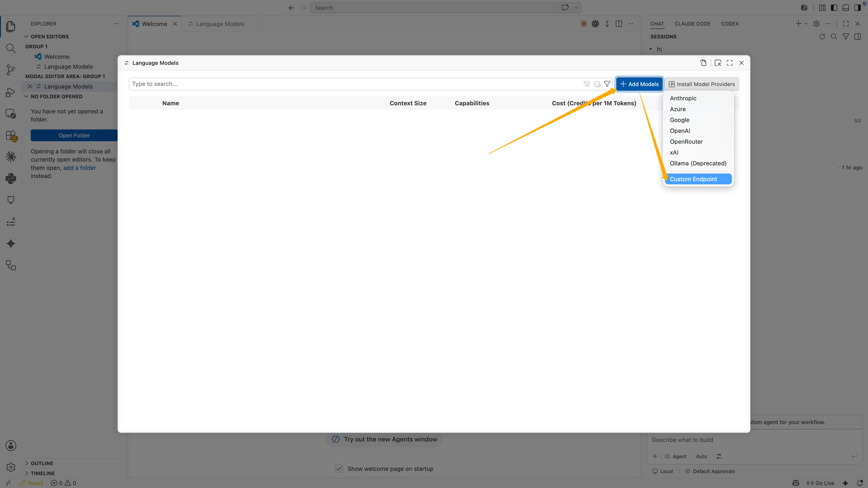
Task: Open the Python view in activity bar
Action: click(11, 178)
